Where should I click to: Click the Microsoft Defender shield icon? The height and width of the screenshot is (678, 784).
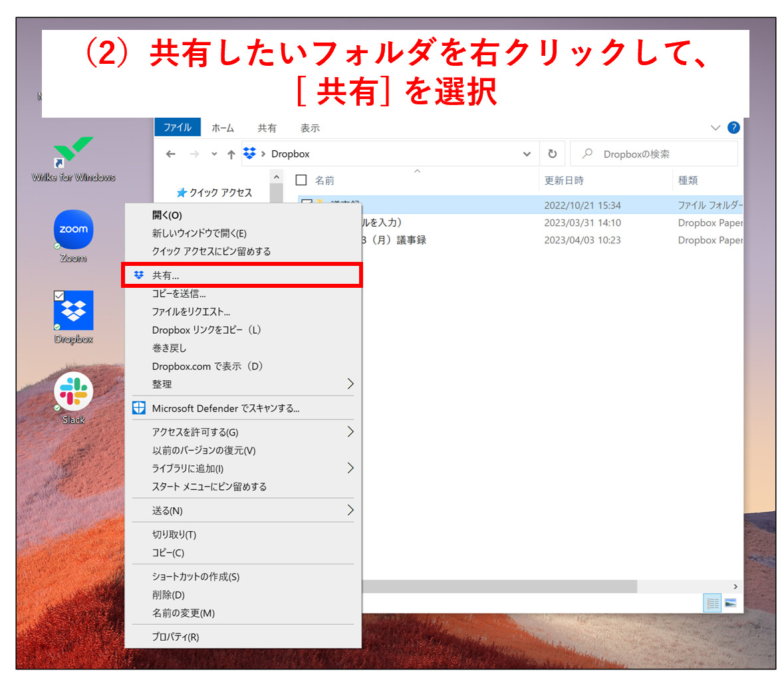(x=138, y=407)
